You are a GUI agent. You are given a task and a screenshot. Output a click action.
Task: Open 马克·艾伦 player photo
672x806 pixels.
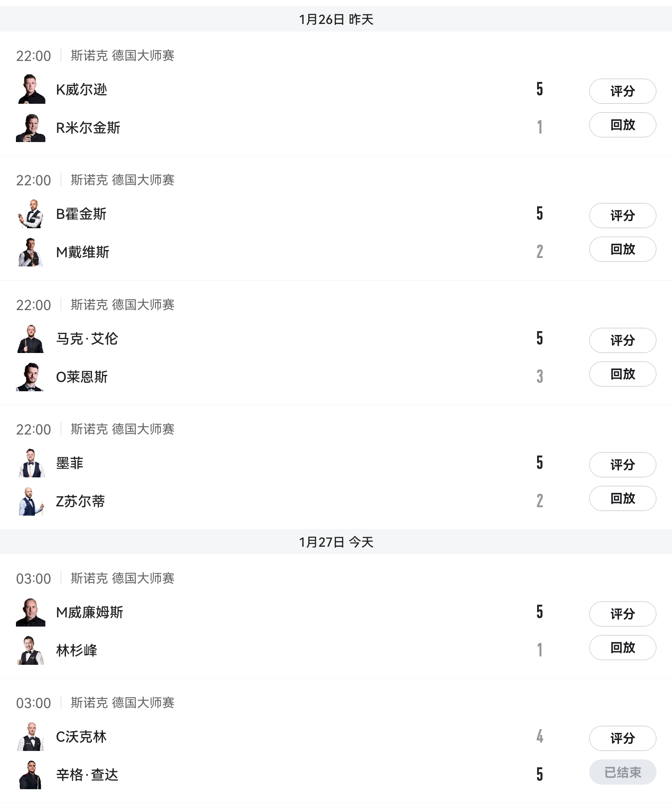pos(31,339)
